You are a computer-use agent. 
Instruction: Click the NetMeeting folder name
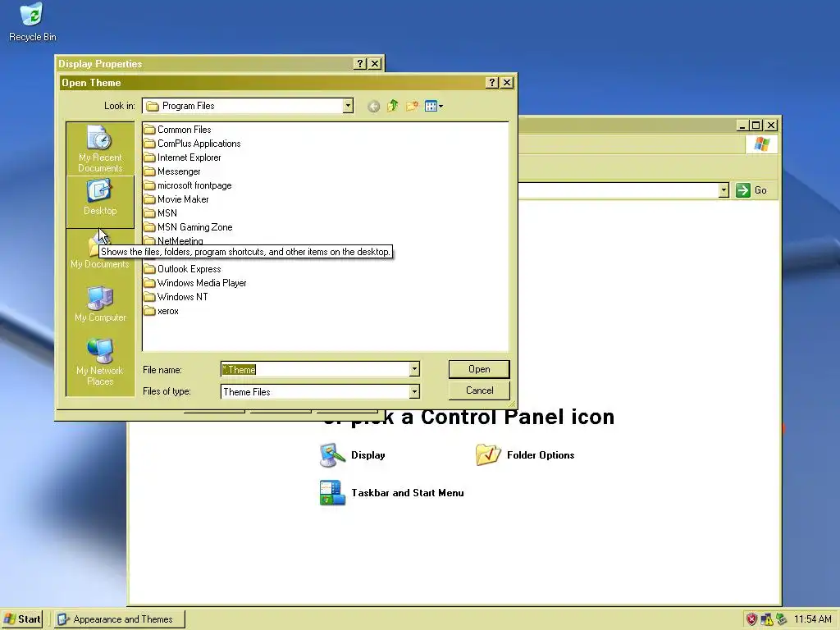point(180,241)
